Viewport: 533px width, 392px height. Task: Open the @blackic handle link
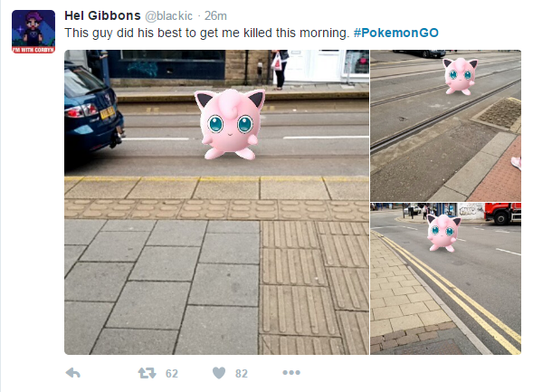(169, 16)
